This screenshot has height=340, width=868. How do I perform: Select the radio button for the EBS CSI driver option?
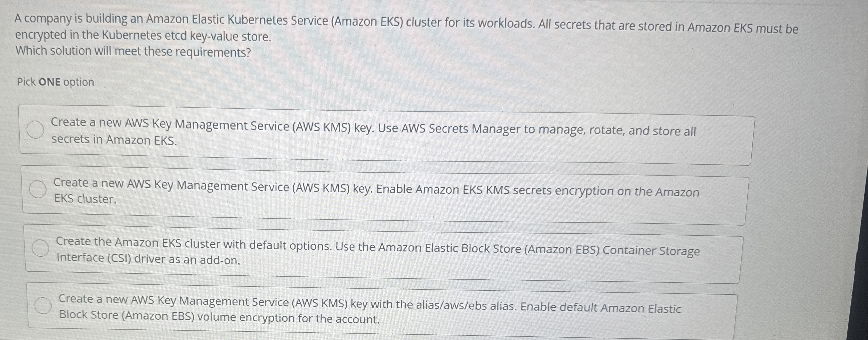(x=41, y=249)
